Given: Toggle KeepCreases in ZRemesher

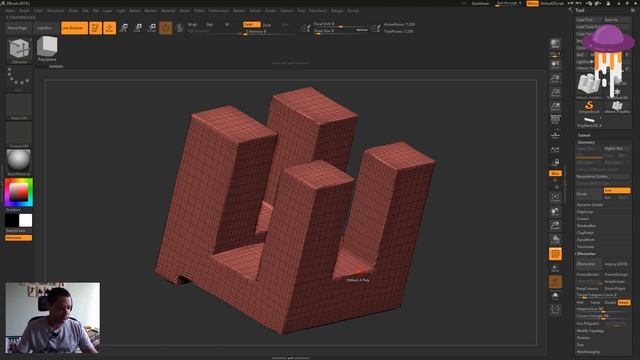Looking at the screenshot, I should pos(588,288).
